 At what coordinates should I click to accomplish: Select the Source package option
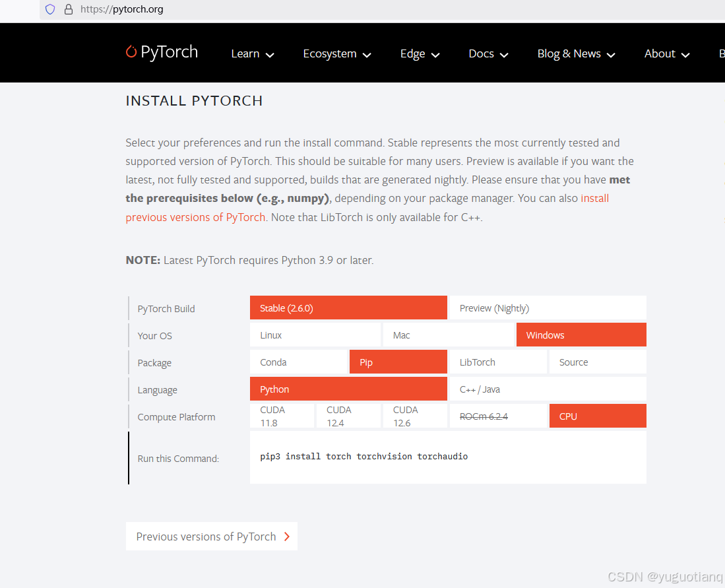pos(598,362)
